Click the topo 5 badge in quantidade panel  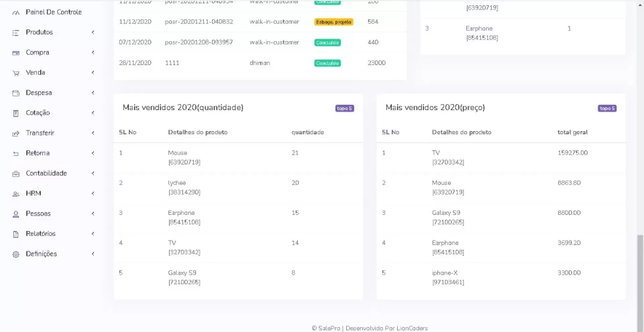point(344,108)
